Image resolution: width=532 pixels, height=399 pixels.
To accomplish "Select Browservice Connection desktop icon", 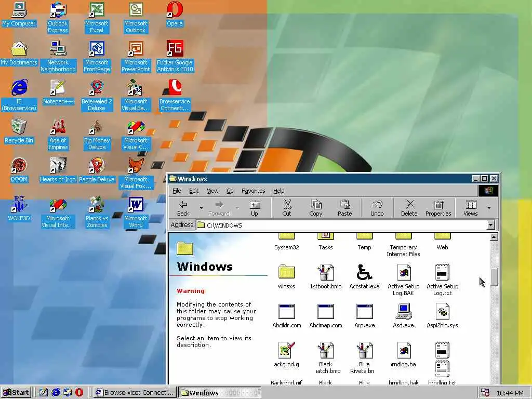I will pyautogui.click(x=175, y=96).
